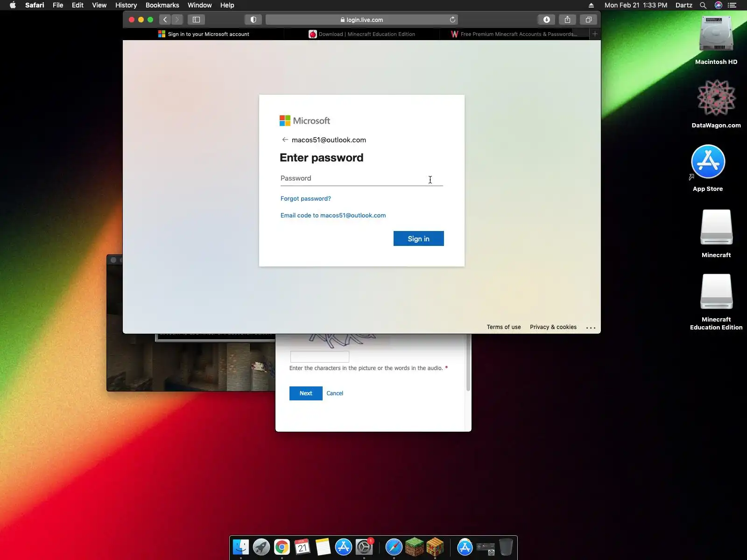Open Siri from the menu bar

pyautogui.click(x=719, y=5)
